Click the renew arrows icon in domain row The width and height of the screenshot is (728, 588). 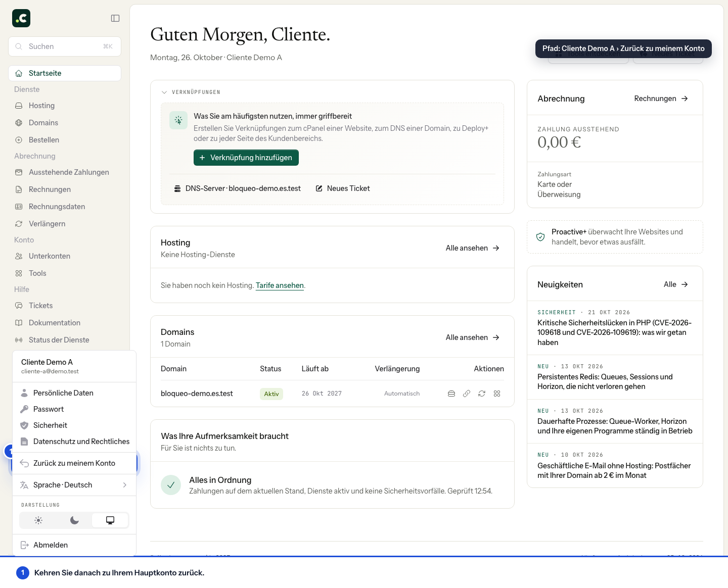[x=482, y=394]
